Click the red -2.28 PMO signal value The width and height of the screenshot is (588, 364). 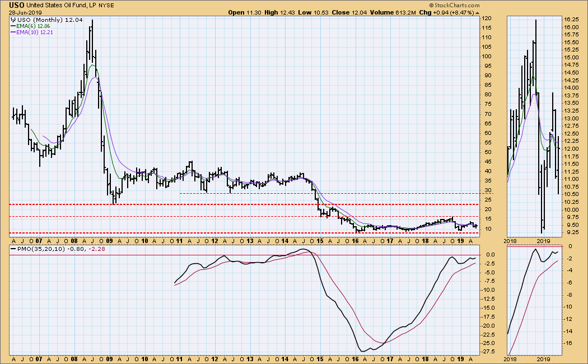click(x=97, y=249)
